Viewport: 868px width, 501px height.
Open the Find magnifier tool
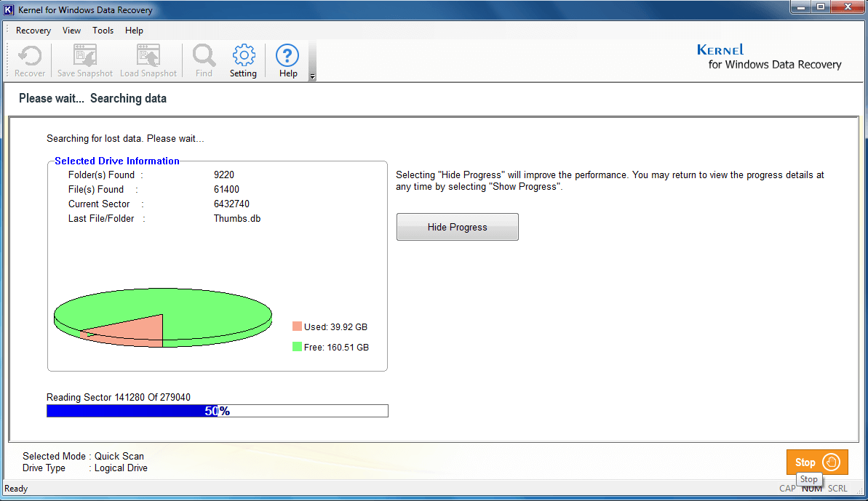pyautogui.click(x=204, y=61)
